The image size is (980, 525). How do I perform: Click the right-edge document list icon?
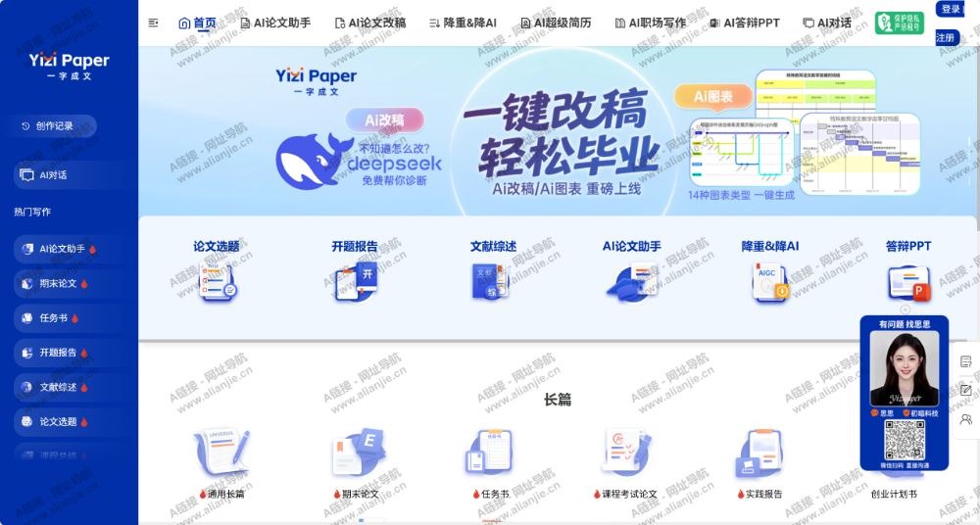tap(965, 361)
